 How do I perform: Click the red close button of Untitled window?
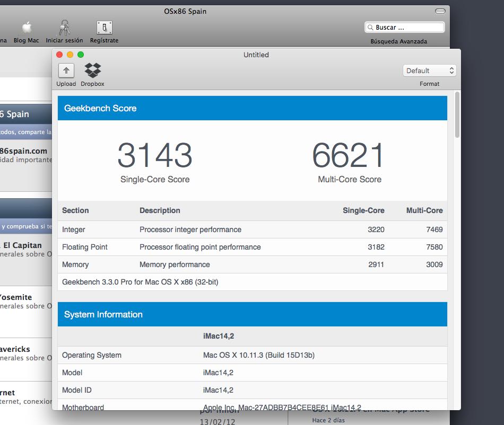click(59, 55)
